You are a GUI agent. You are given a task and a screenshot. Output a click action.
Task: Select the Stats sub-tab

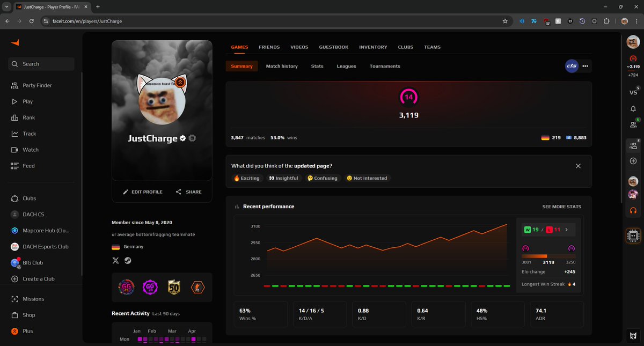(317, 66)
